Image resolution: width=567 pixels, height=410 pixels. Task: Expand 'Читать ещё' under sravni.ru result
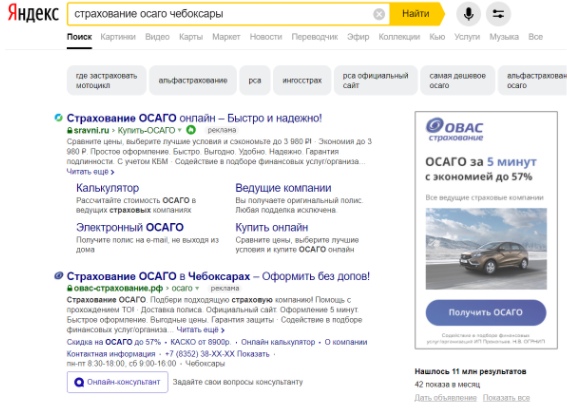tap(90, 172)
